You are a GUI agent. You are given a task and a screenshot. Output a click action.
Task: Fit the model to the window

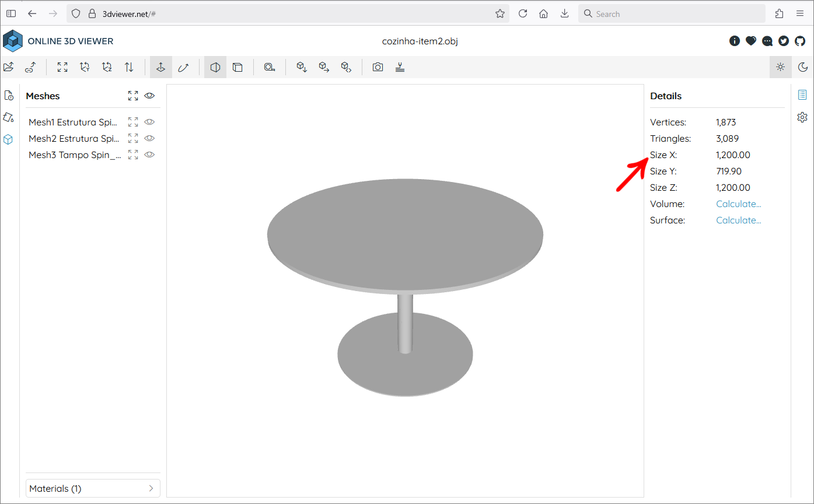coord(62,67)
